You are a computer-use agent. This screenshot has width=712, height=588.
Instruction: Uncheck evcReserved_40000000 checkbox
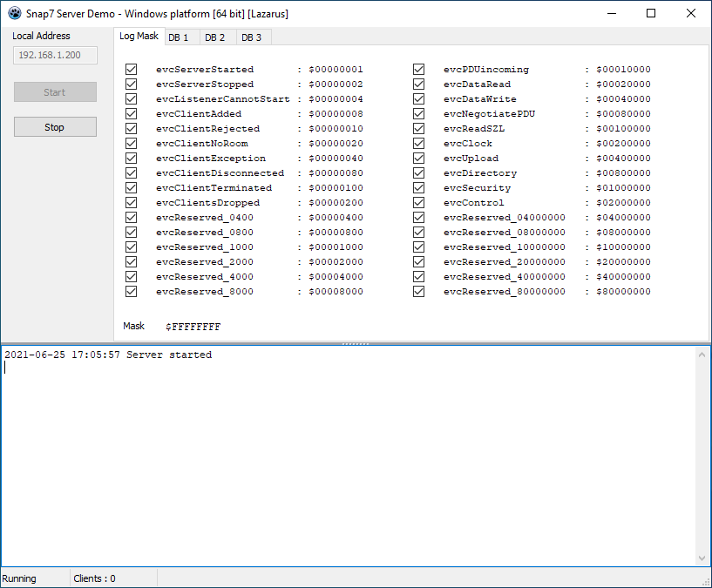(x=418, y=276)
